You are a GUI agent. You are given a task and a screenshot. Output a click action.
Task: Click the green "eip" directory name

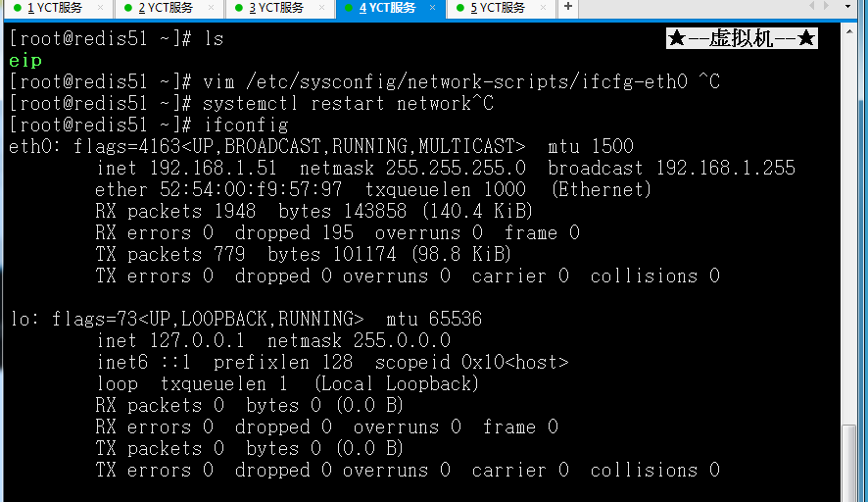25,61
